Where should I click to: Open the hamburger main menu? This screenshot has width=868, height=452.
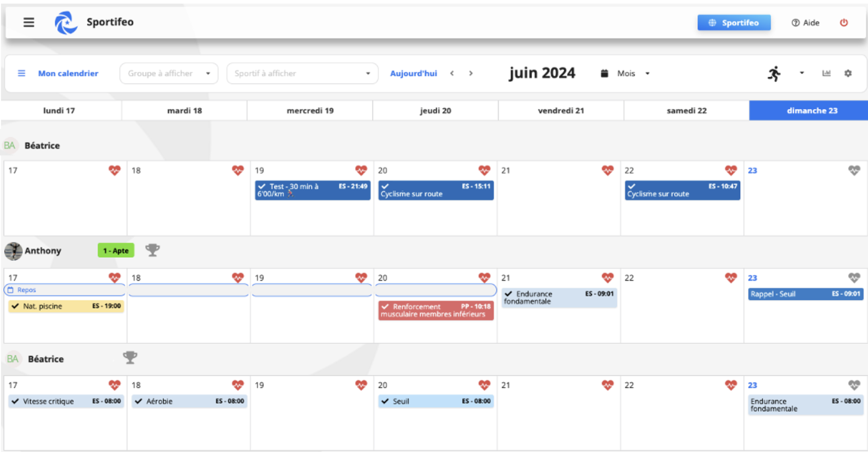(29, 22)
